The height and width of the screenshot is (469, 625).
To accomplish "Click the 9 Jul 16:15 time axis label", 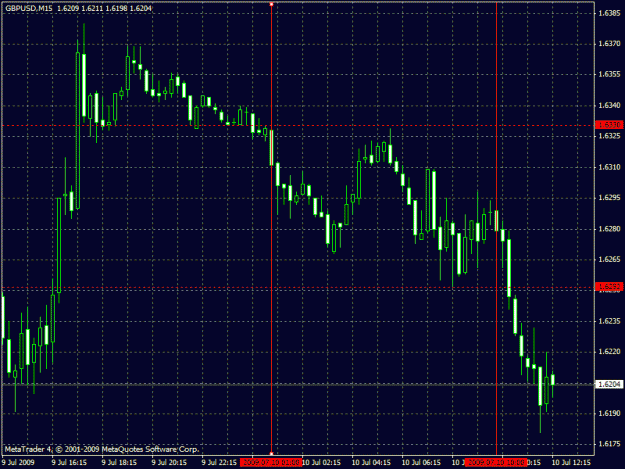I will click(69, 463).
